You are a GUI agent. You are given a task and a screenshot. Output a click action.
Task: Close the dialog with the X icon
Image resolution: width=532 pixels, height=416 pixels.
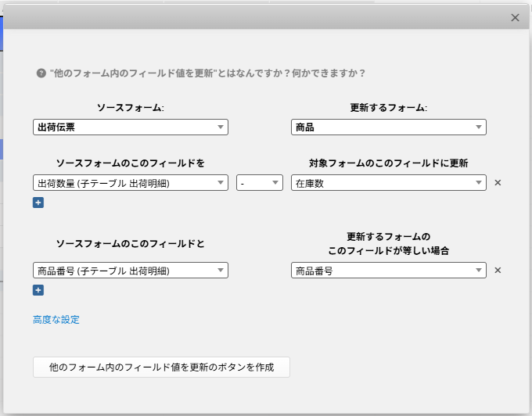(515, 17)
